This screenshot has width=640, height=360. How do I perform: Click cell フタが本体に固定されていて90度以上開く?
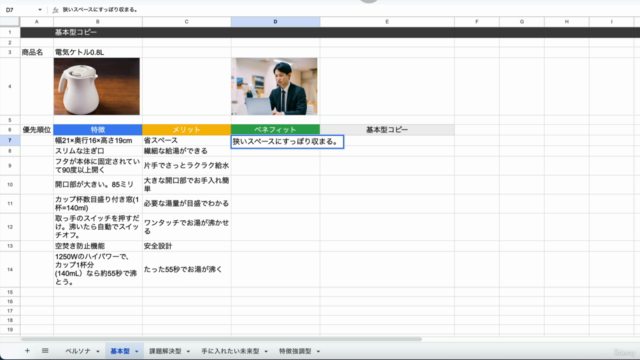pyautogui.click(x=98, y=166)
